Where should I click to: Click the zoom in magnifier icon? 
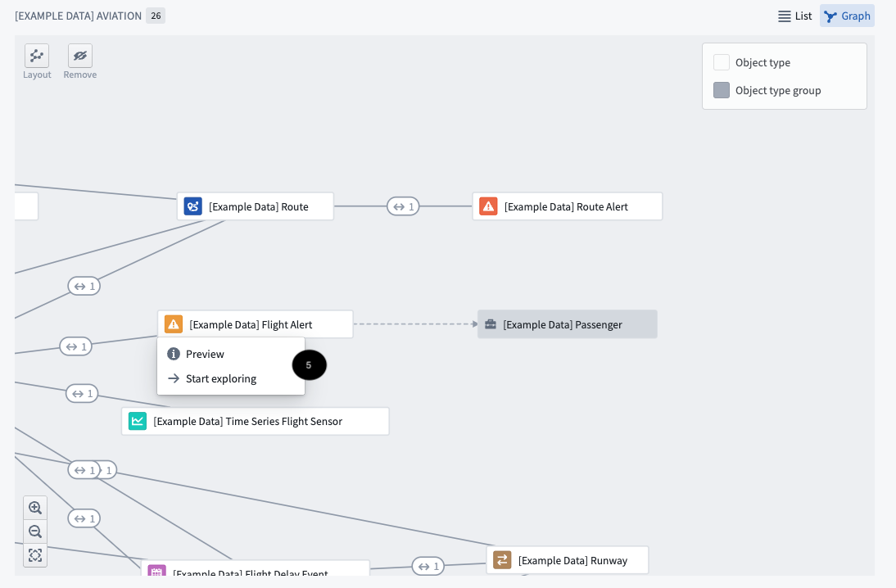pos(35,508)
